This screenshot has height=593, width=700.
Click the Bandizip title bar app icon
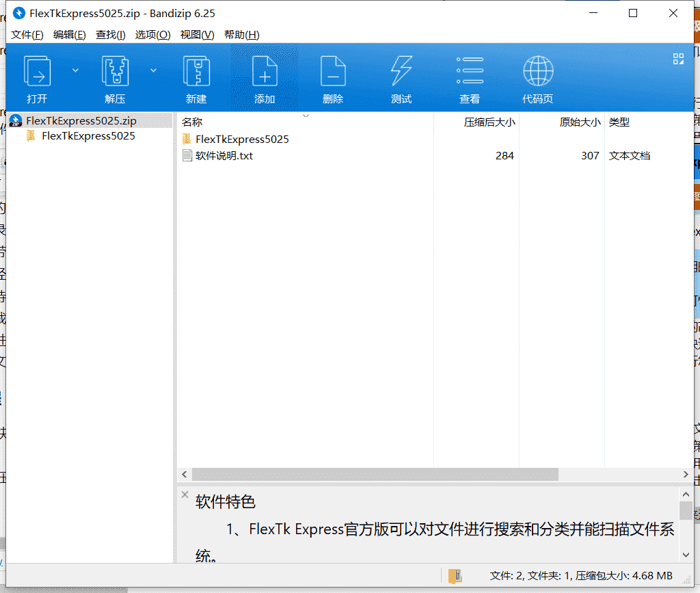[x=19, y=14]
